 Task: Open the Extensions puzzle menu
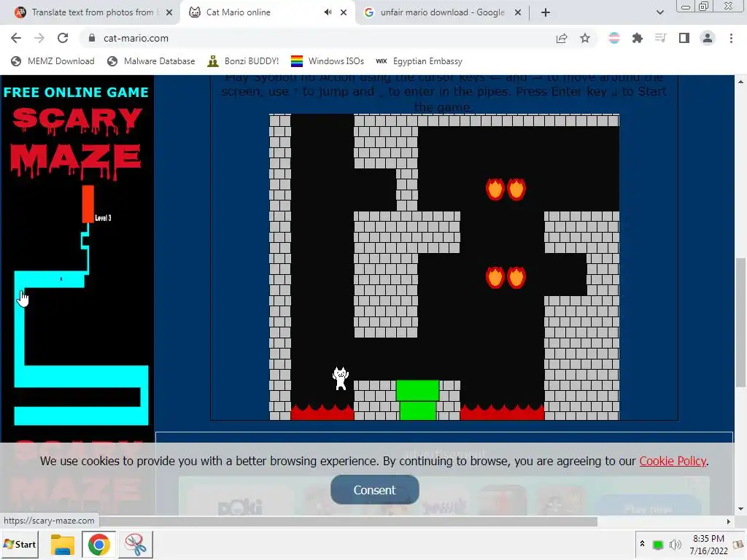(638, 38)
